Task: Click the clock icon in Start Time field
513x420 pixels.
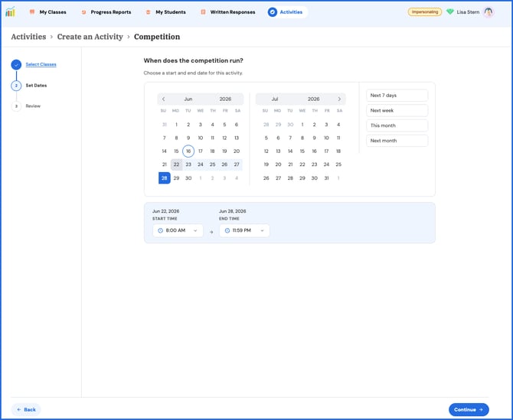Action: 160,230
